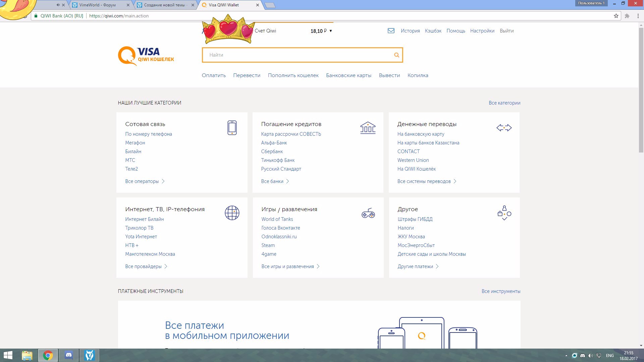Click the envelope messages icon
The image size is (644, 362).
point(391,31)
